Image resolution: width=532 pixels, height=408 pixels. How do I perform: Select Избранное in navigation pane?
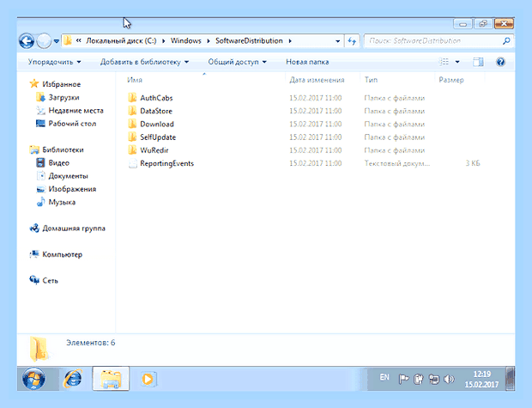click(61, 84)
